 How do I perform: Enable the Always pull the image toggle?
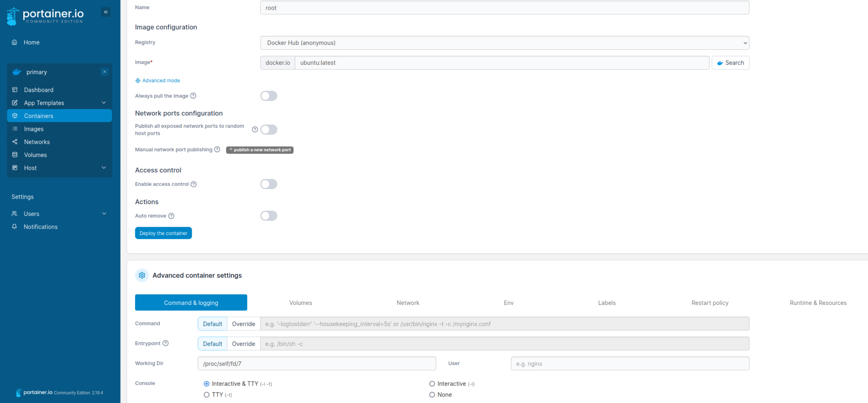tap(269, 96)
